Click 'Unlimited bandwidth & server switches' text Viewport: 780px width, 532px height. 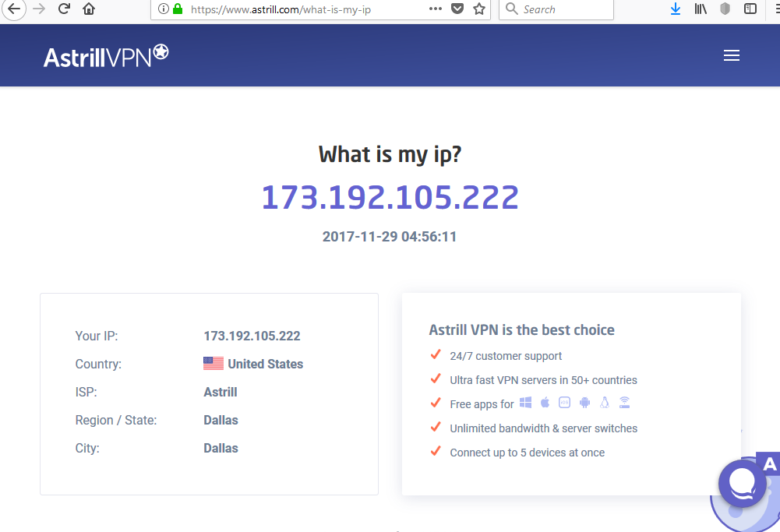(544, 428)
